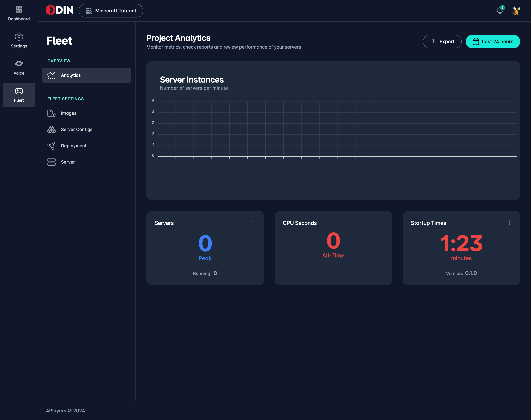Select the Fleet gamepad icon

pyautogui.click(x=19, y=91)
